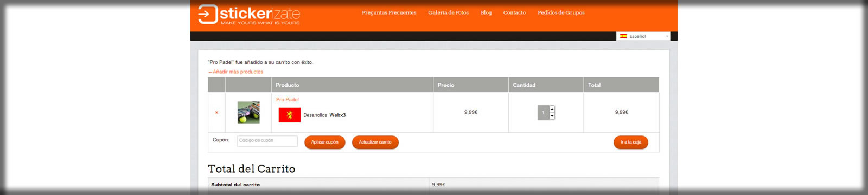Go to the Blog page

coord(486,12)
